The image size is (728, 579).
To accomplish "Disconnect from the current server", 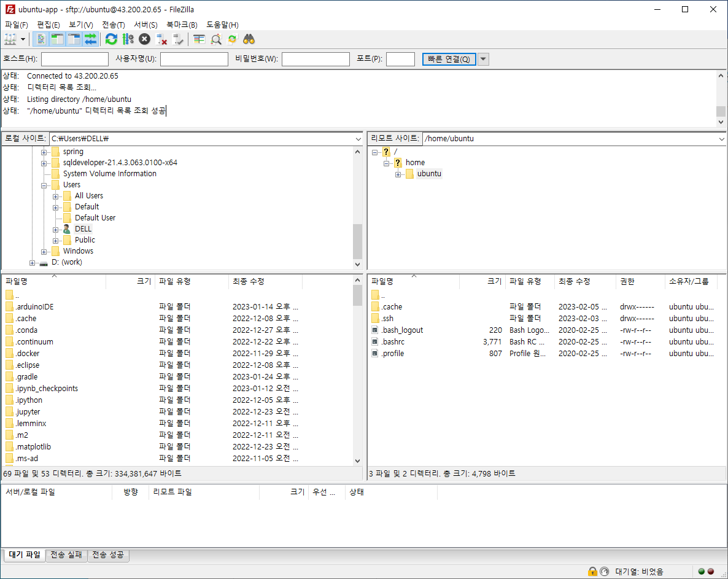I will (x=161, y=39).
